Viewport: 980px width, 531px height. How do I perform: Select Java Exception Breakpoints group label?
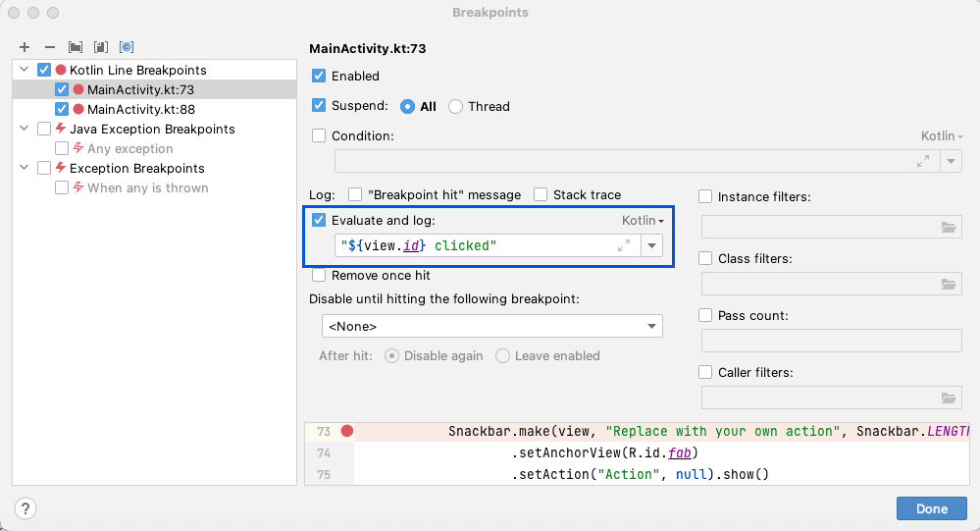pyautogui.click(x=152, y=129)
